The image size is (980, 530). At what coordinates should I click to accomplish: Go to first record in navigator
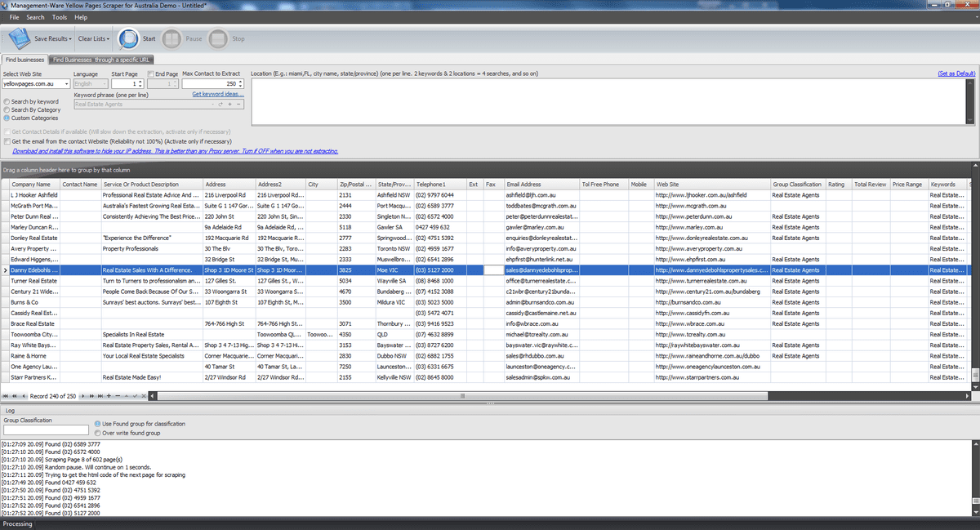tap(6, 396)
